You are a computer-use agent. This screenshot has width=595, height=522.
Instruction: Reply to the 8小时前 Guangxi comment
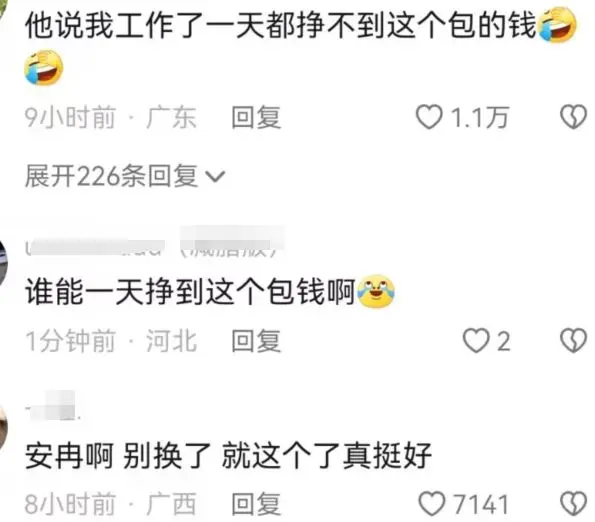pyautogui.click(x=257, y=504)
